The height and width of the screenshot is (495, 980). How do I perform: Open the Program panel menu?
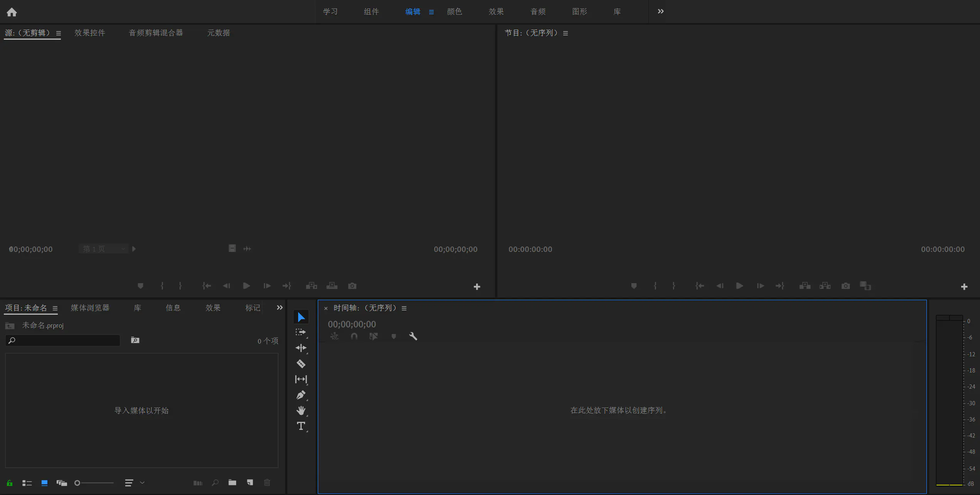[566, 33]
